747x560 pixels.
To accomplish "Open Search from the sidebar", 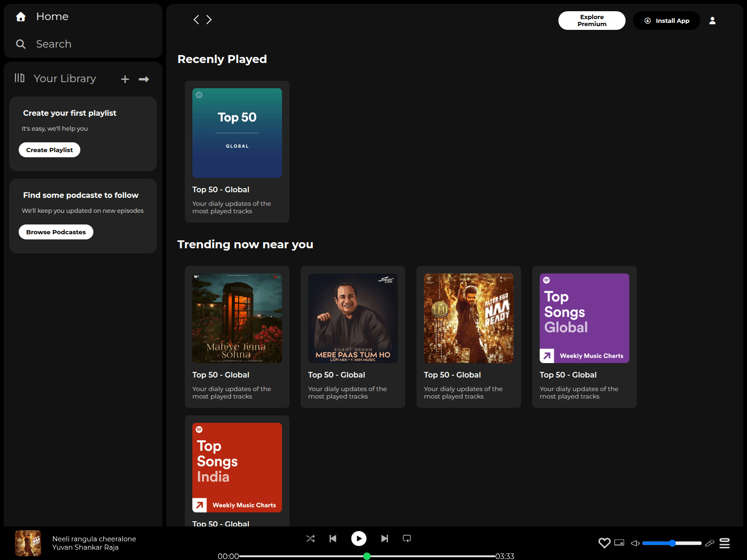I will click(54, 44).
